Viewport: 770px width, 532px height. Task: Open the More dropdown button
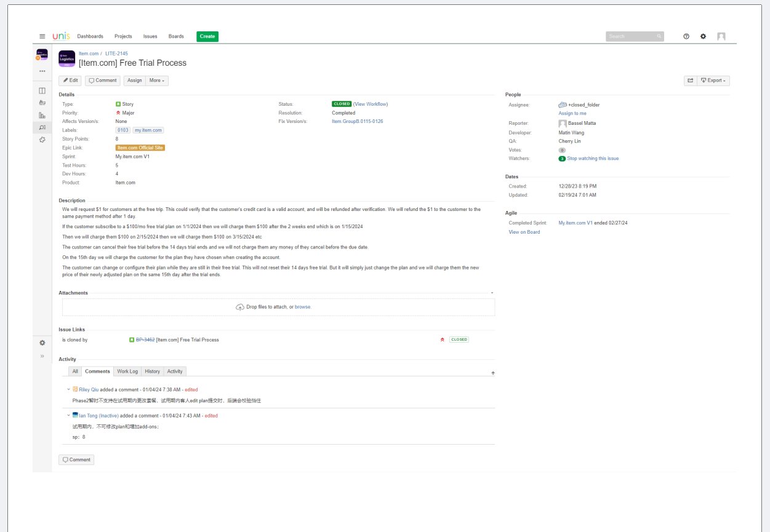coord(157,81)
